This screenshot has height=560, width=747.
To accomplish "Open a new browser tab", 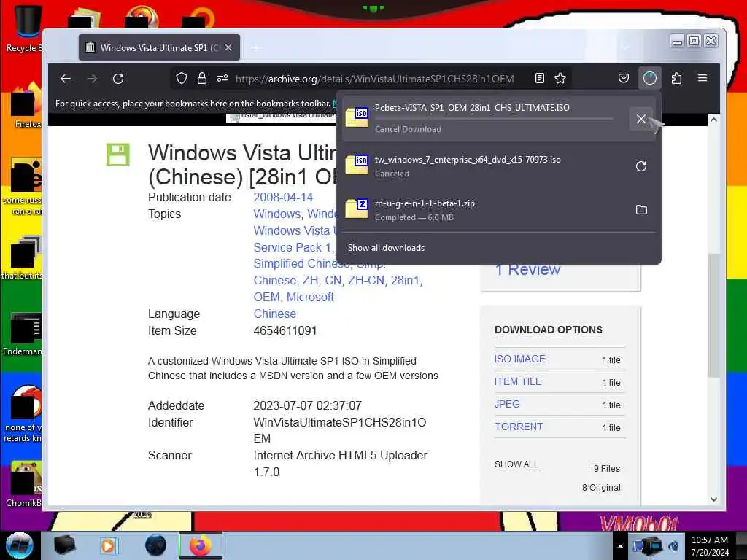I will click(x=256, y=48).
